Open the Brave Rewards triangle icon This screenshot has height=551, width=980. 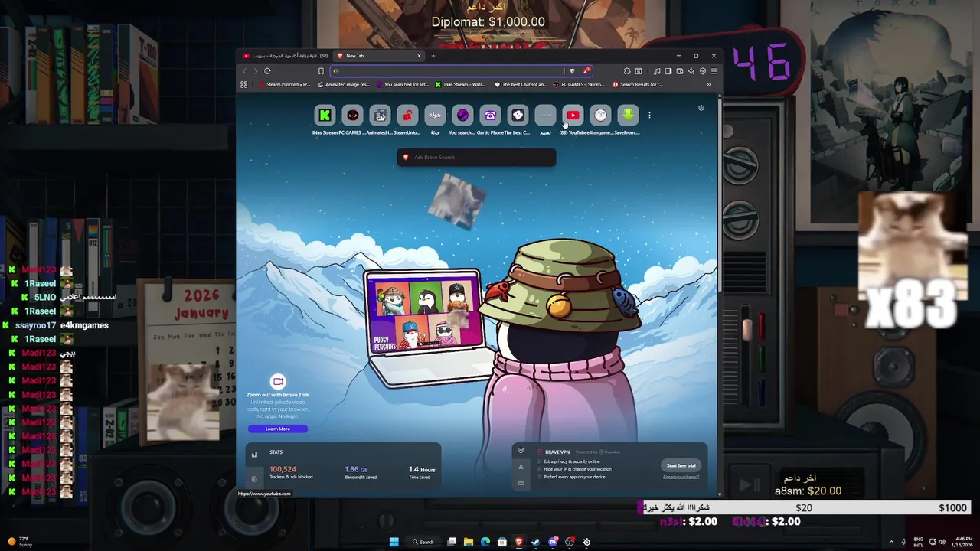click(586, 71)
